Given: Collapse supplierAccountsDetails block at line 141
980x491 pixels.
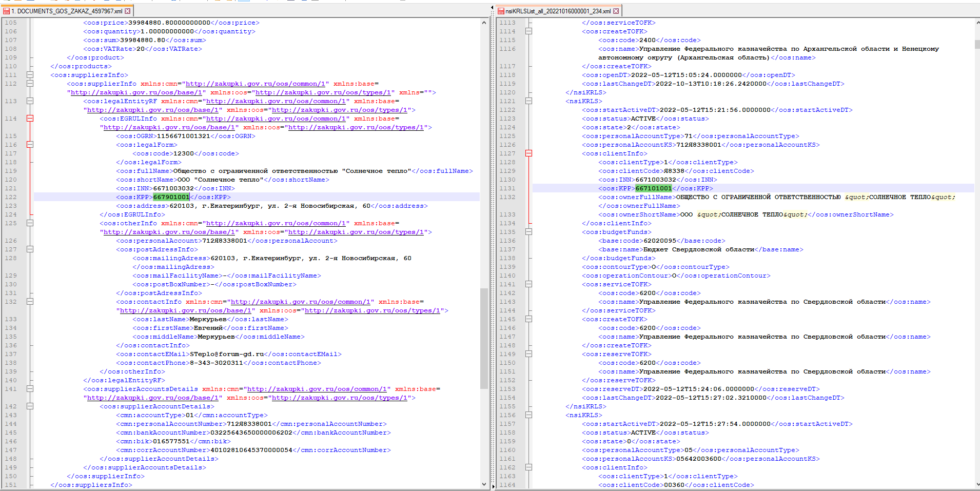Looking at the screenshot, I should coord(30,389).
